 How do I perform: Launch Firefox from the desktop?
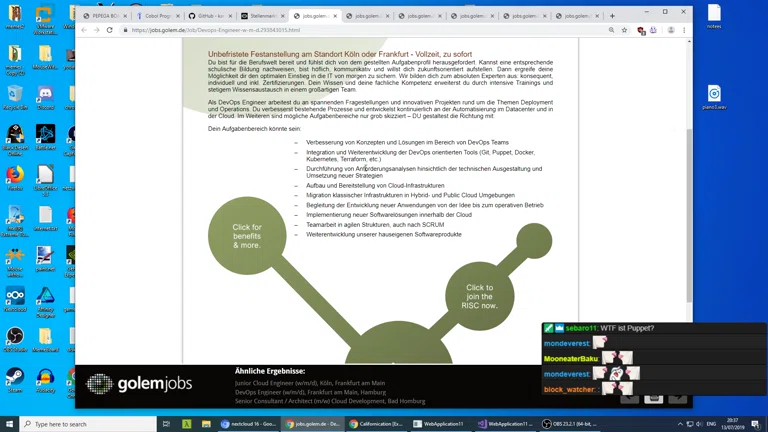[x=15, y=178]
